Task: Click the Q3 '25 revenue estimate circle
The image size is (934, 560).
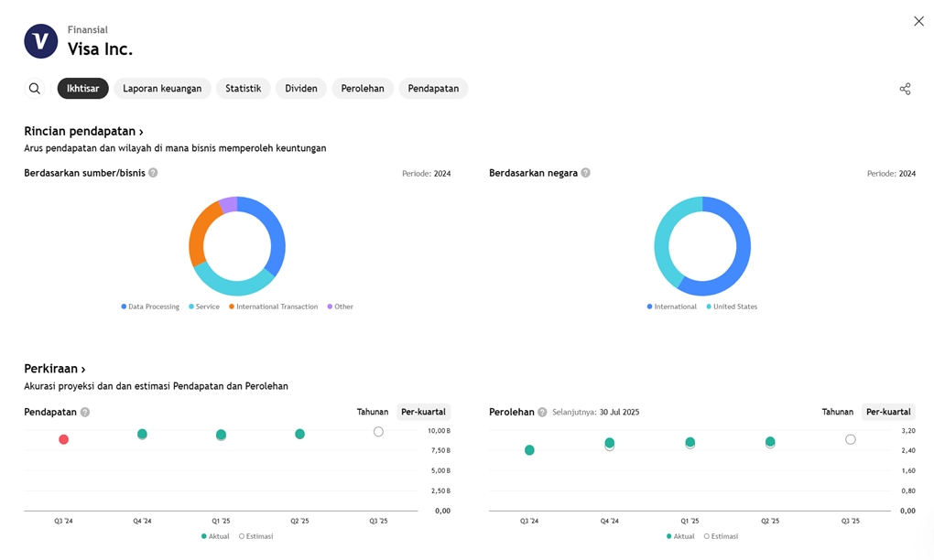Action: click(378, 432)
